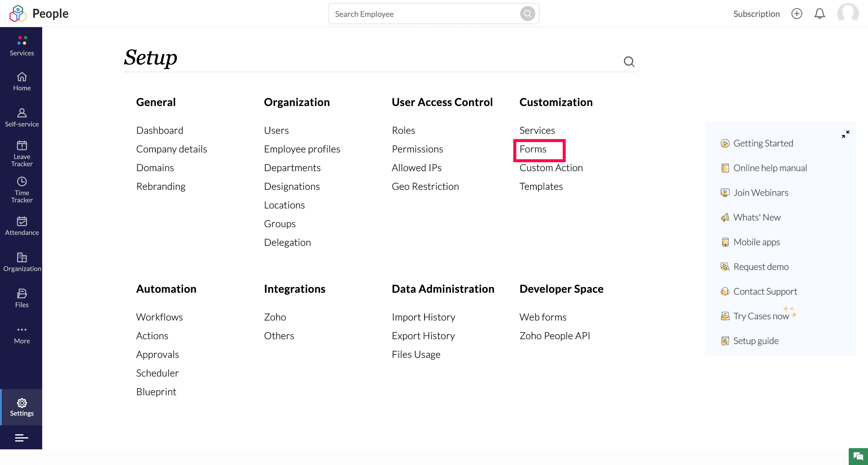The image size is (868, 465).
Task: Open Locations settings
Action: 285,205
